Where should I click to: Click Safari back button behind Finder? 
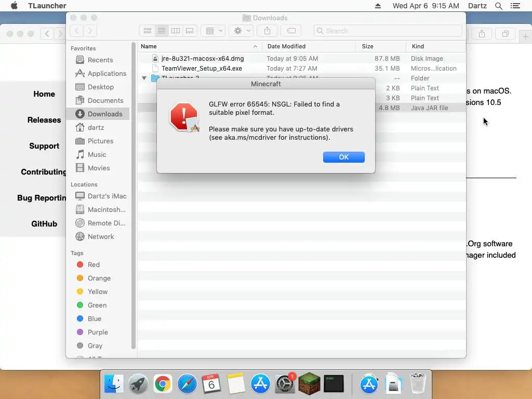click(47, 34)
